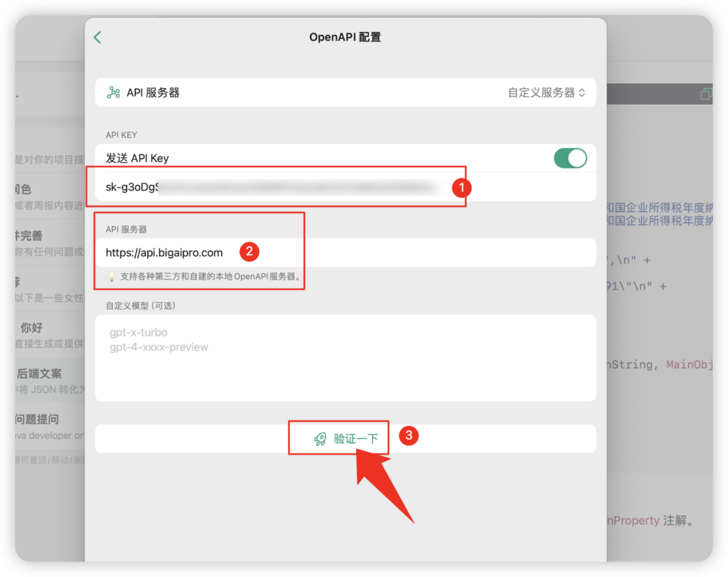This screenshot has height=577, width=728.
Task: Click the 验证一下 verify button
Action: (x=346, y=438)
